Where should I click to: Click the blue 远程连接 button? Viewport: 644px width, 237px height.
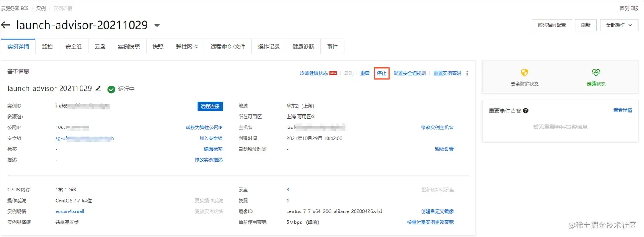210,106
